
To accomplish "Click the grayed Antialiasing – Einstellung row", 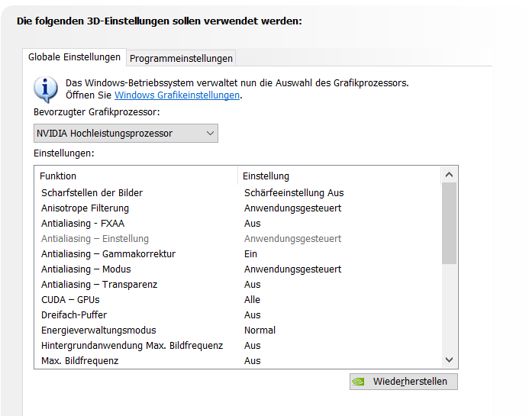I will click(237, 239).
